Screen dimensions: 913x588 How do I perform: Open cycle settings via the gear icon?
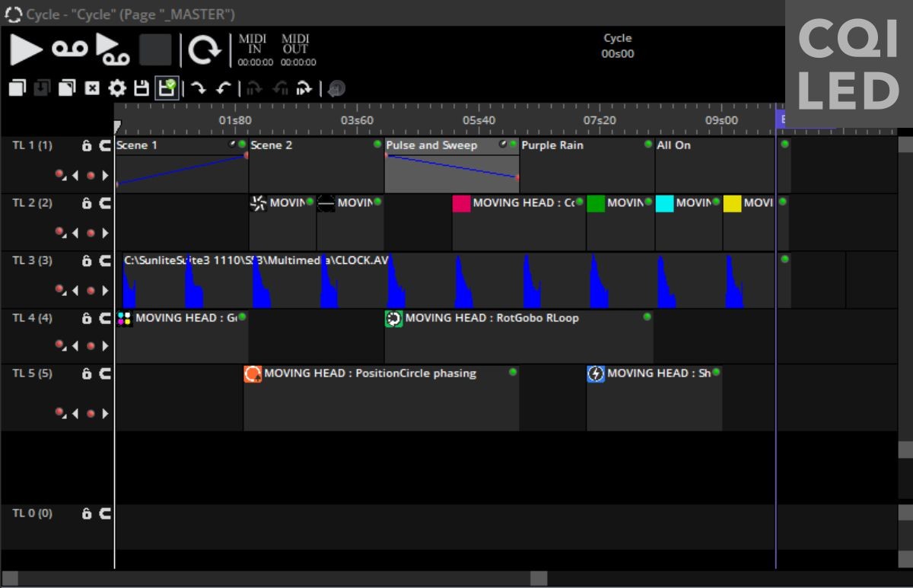(117, 88)
